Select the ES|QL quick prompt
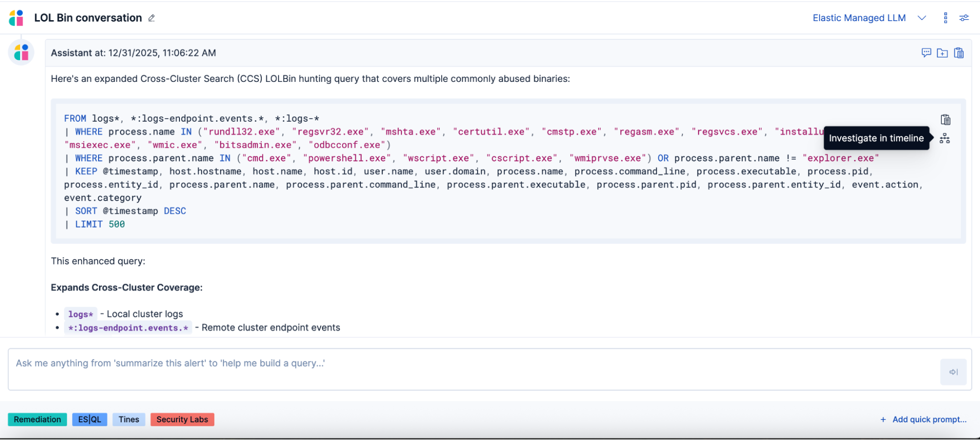 [90, 419]
